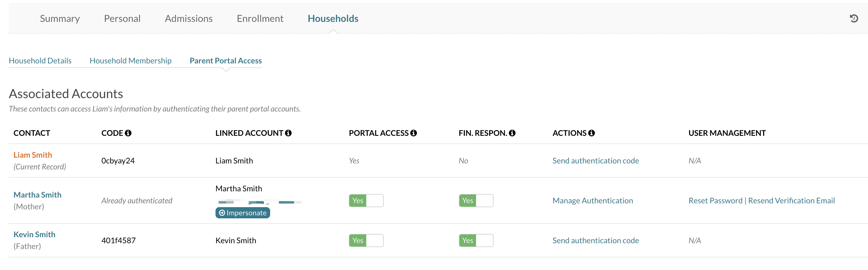
Task: Click Resend Verification Email link
Action: pos(792,201)
